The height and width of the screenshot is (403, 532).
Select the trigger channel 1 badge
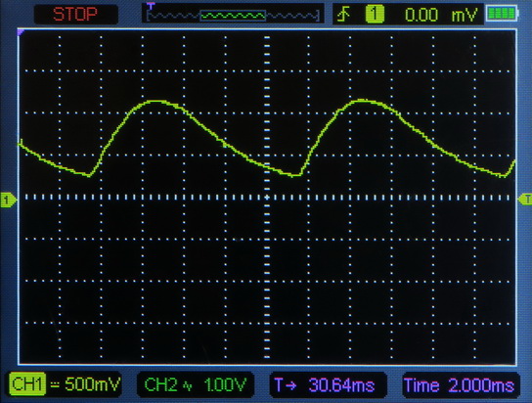[375, 15]
